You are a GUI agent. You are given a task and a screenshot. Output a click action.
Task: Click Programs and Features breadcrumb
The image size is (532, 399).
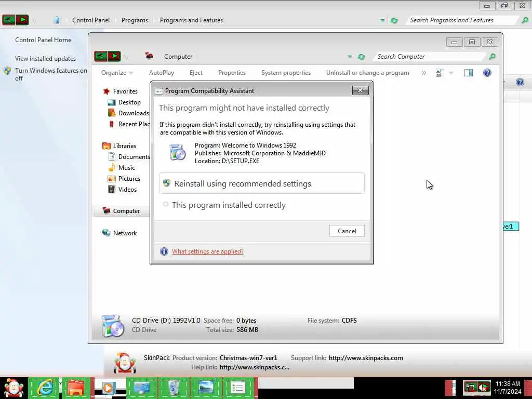point(191,20)
